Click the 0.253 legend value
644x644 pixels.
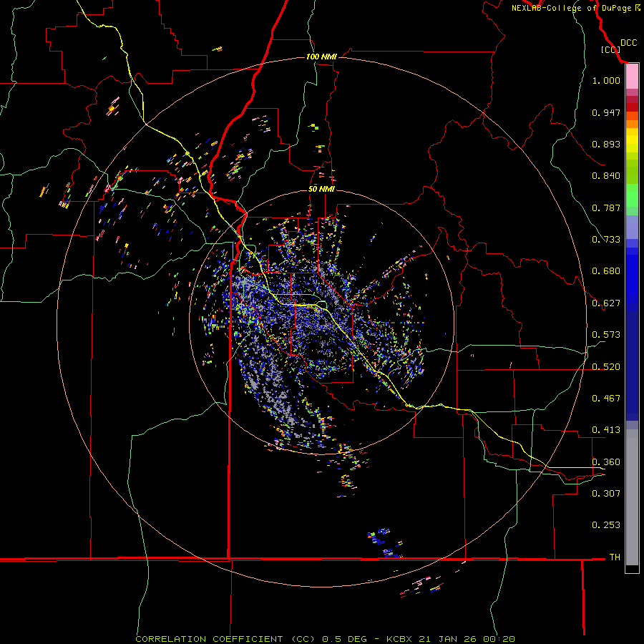point(606,525)
